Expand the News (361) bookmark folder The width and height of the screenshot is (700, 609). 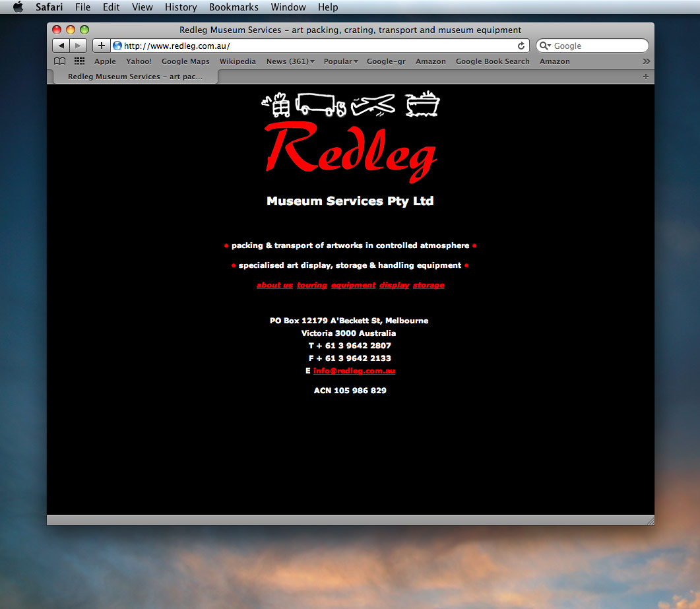point(290,61)
